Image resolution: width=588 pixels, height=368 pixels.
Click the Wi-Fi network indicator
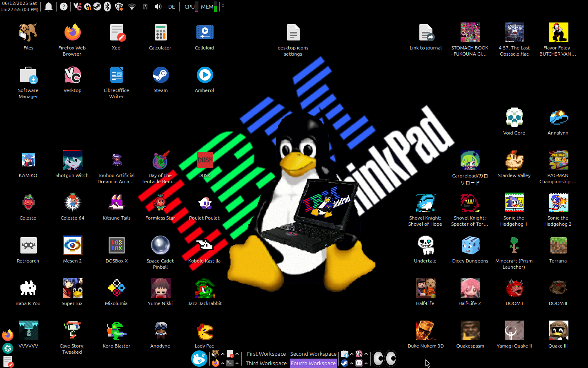tap(132, 7)
